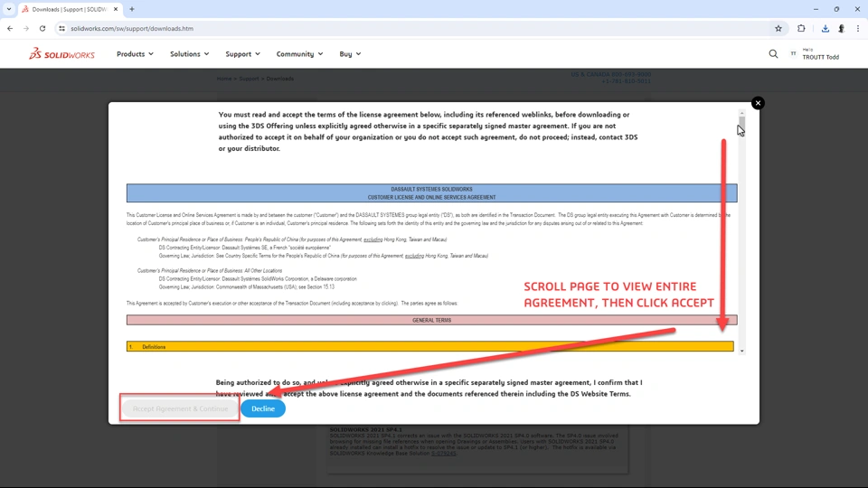Click the Customer License agreement title banner
This screenshot has width=868, height=488.
coord(432,193)
